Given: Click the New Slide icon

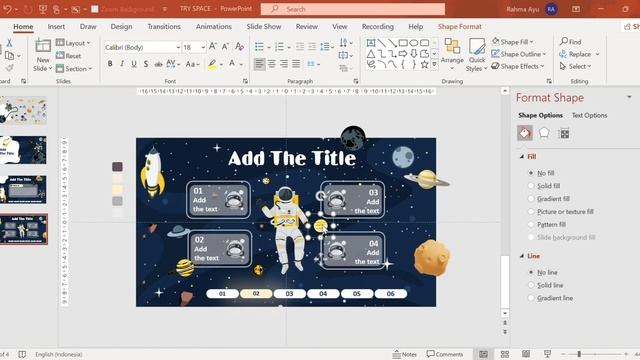Looking at the screenshot, I should tap(42, 46).
